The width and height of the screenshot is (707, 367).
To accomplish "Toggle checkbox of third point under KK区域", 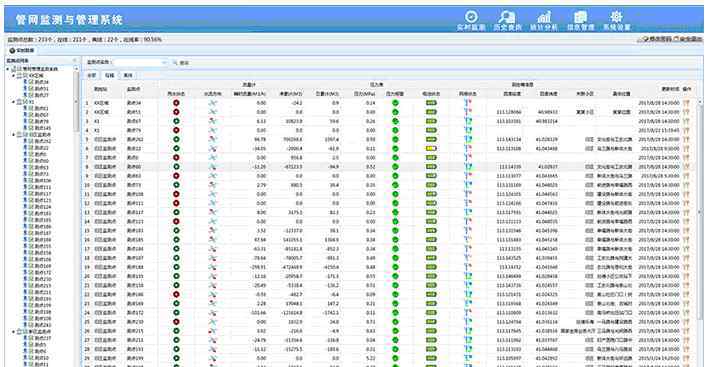I will click(x=31, y=95).
